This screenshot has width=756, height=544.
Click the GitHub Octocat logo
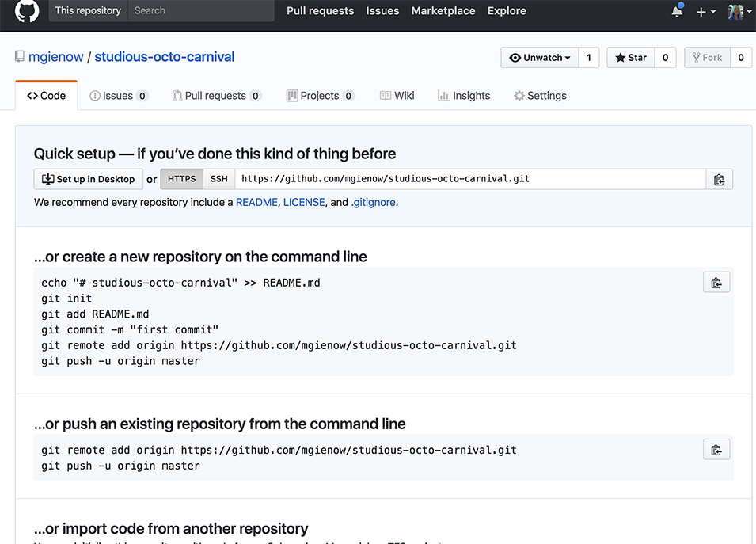[x=27, y=10]
